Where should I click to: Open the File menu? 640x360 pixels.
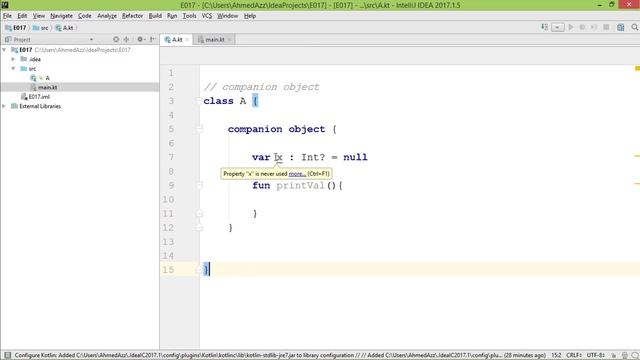pos(7,16)
